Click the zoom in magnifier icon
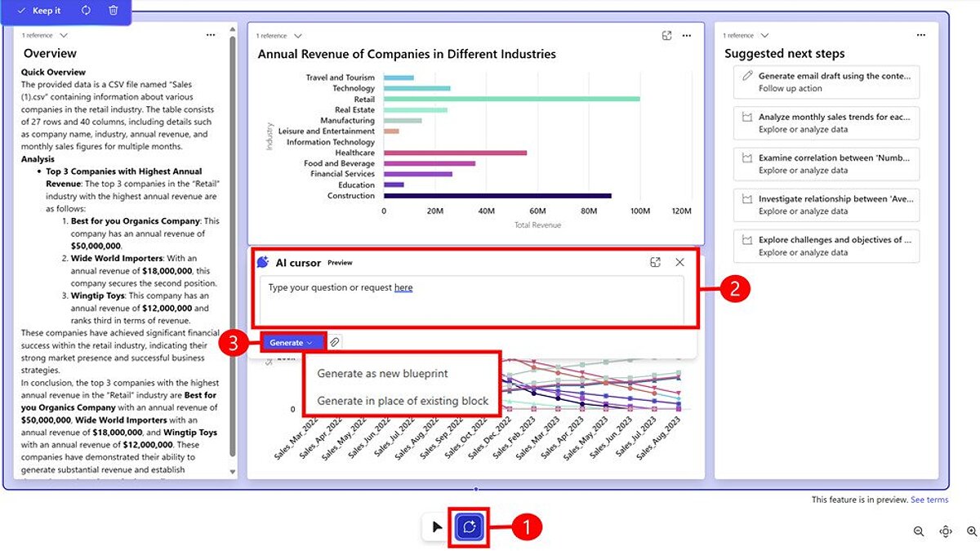Screen dimensions: 980x551 click(x=971, y=531)
